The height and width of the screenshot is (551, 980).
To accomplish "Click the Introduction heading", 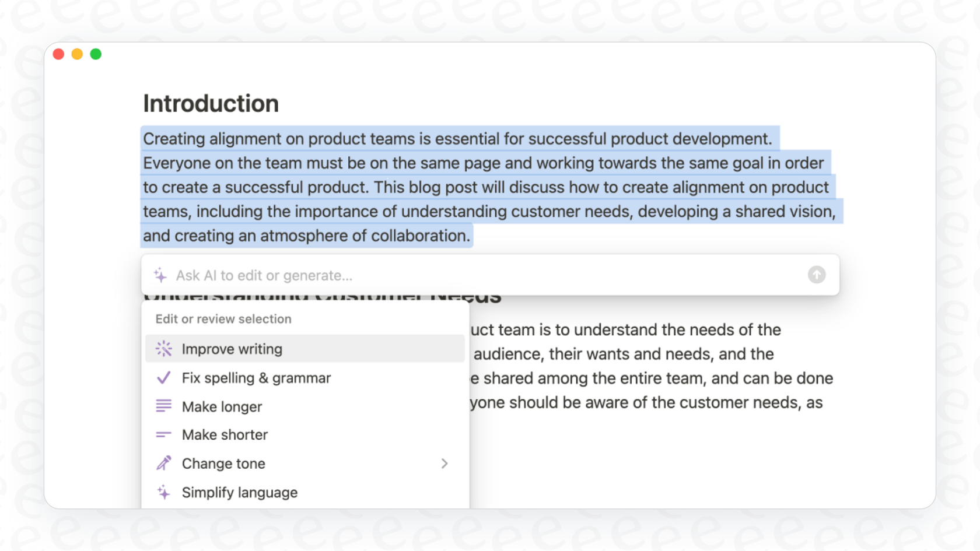I will [x=211, y=103].
